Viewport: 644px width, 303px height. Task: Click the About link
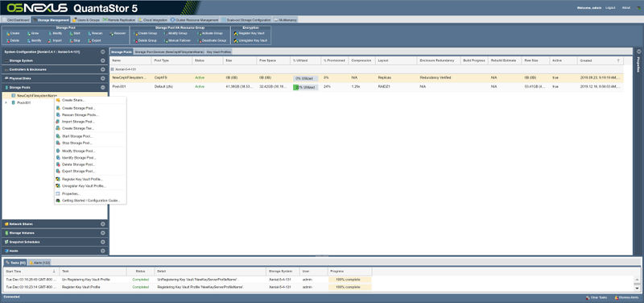click(x=626, y=8)
